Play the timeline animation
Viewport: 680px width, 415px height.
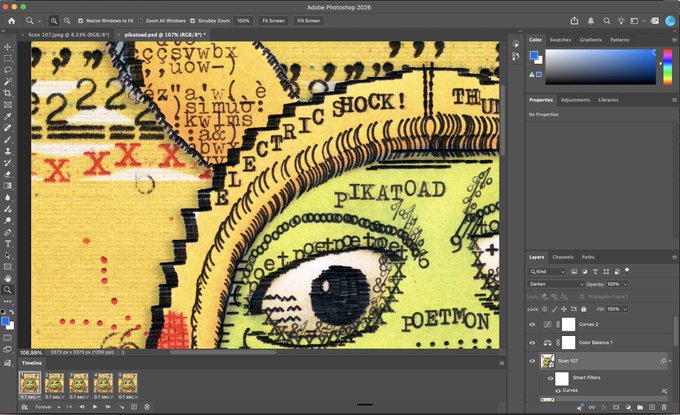(95, 407)
